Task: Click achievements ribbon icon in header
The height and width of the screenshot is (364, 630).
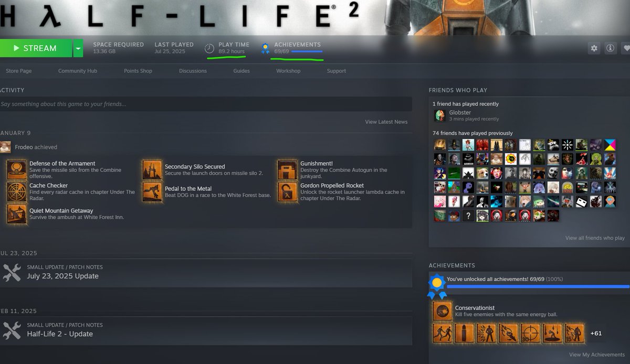Action: tap(265, 48)
